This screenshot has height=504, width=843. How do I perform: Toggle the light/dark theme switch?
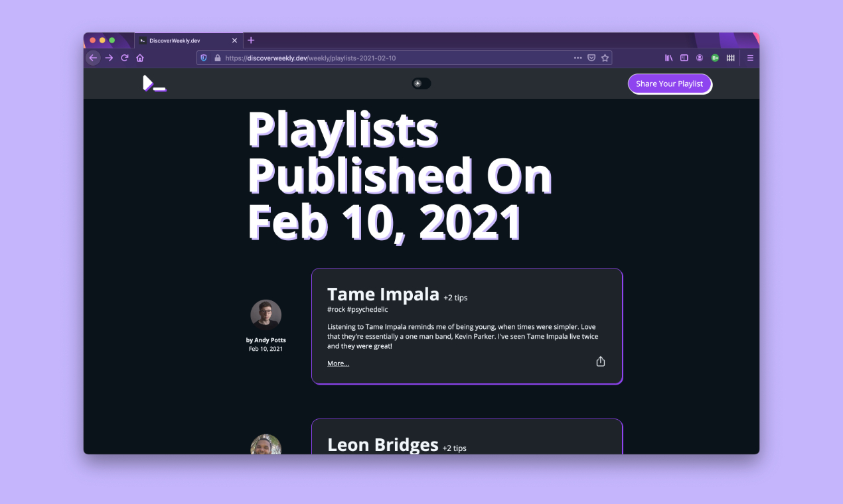pyautogui.click(x=421, y=84)
